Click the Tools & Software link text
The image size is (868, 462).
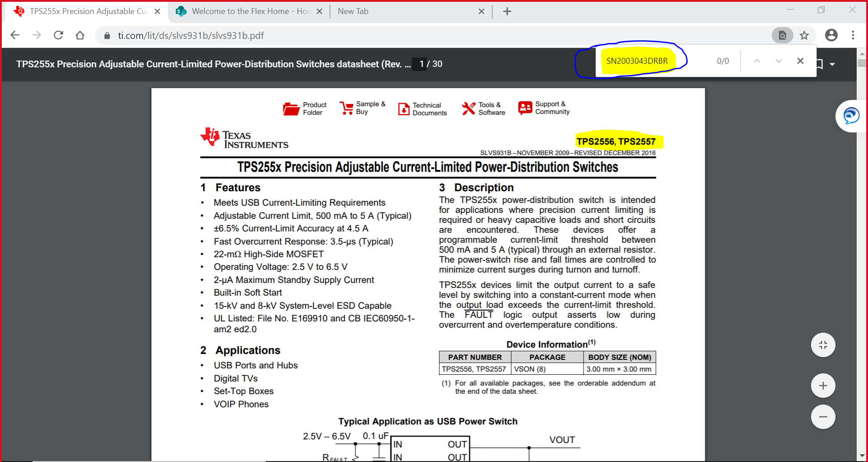coord(492,108)
